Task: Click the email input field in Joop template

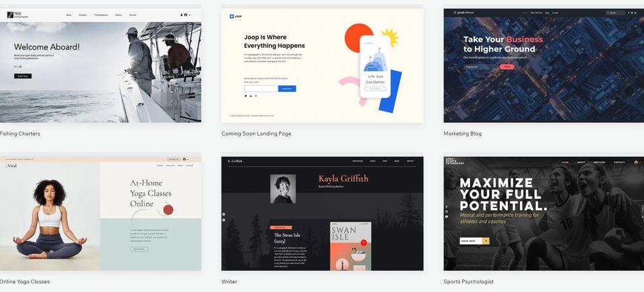Action: tap(261, 89)
